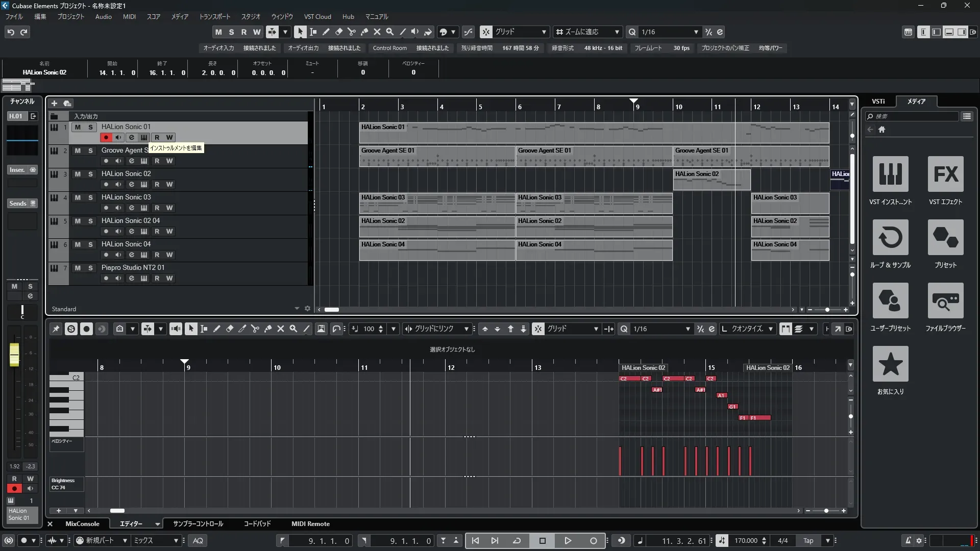Click the Tap tempo button
This screenshot has width=980, height=551.
[808, 541]
